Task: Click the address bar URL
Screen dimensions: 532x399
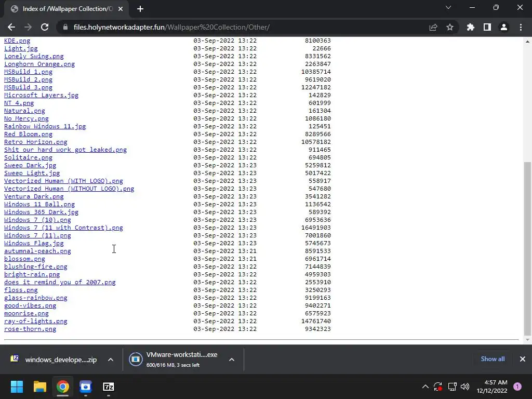Action: 171,27
